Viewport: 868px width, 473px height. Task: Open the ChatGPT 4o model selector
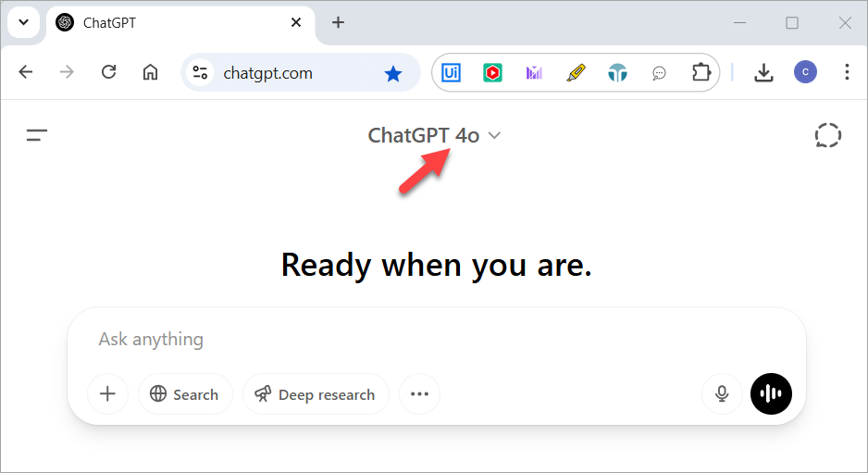point(434,135)
